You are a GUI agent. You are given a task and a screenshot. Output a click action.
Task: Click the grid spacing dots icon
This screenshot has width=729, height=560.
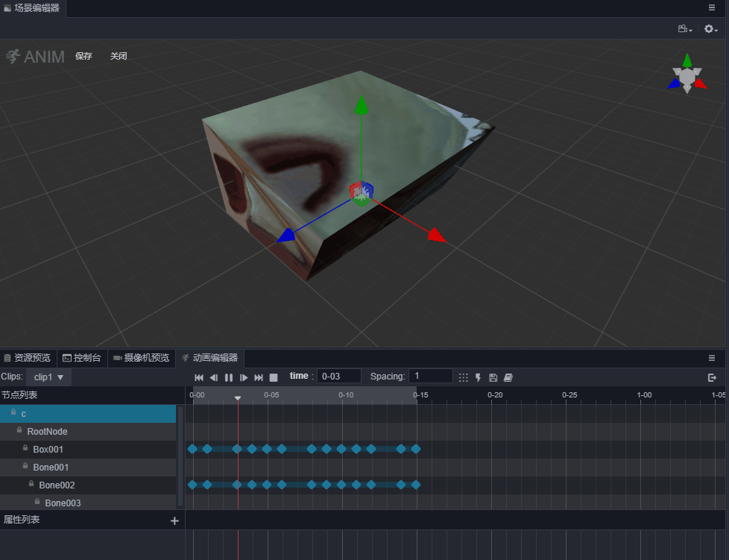(463, 377)
